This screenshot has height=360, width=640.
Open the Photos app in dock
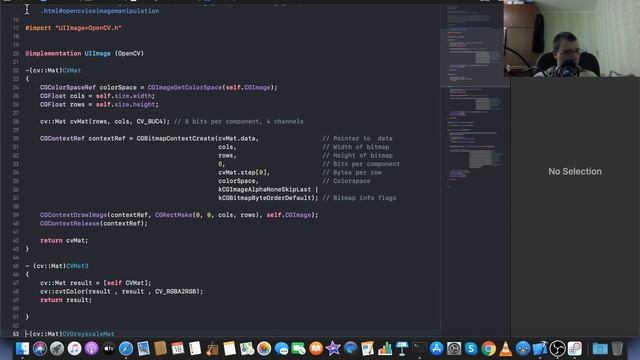pyautogui.click(x=264, y=349)
